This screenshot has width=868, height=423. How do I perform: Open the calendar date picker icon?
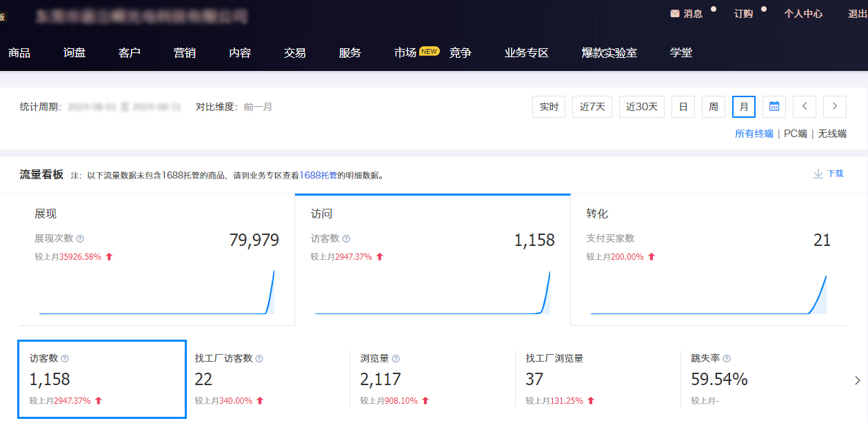[774, 107]
